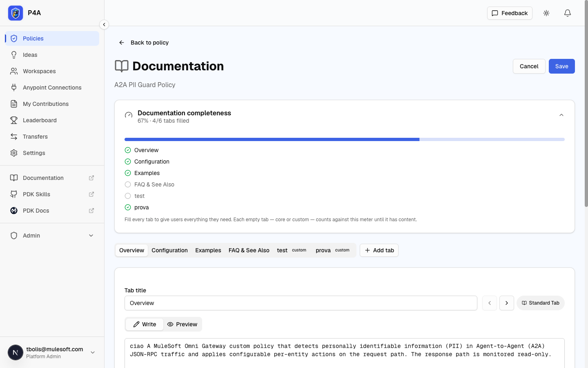This screenshot has height=368, width=588.
Task: Open Transfers menu item
Action: click(52, 137)
